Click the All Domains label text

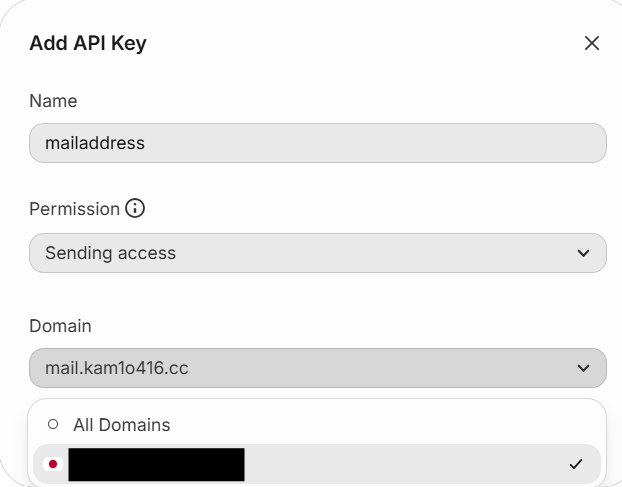coord(121,425)
